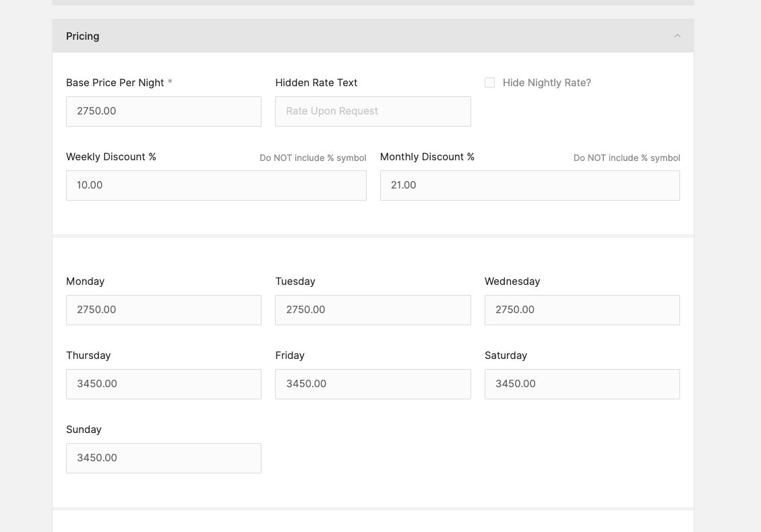Focus the Wednesday rate input
761x532 pixels.
[x=582, y=310]
